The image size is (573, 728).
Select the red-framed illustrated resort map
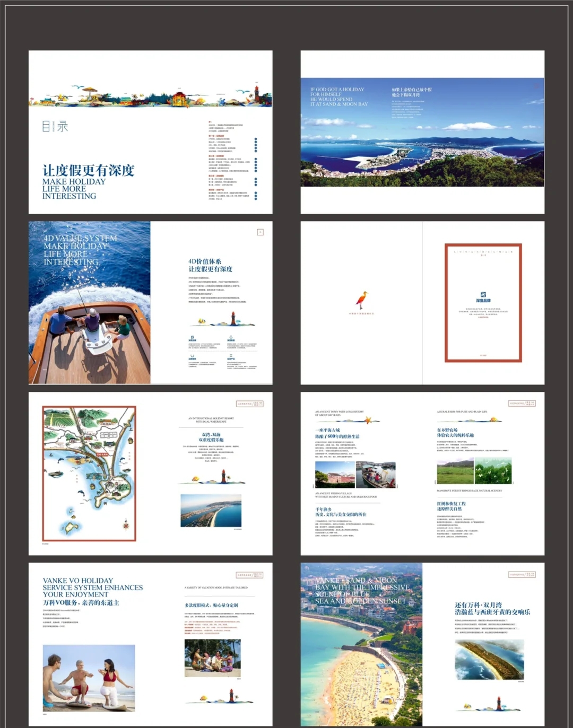pos(89,473)
